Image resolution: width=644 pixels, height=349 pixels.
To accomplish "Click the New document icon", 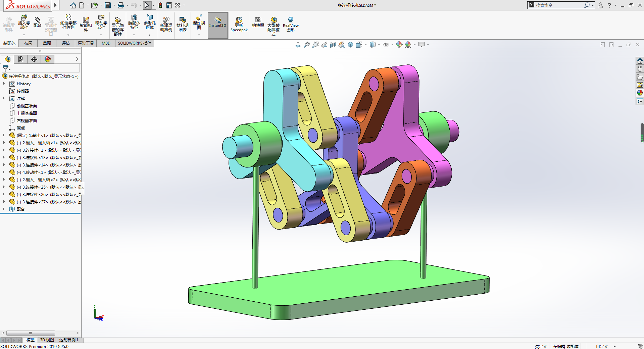I will (x=82, y=5).
